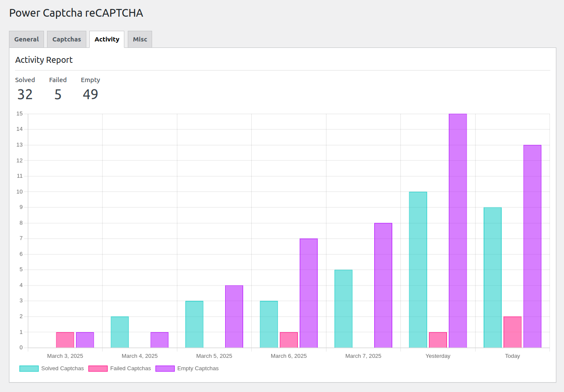Click the Empty stat label

click(91, 80)
